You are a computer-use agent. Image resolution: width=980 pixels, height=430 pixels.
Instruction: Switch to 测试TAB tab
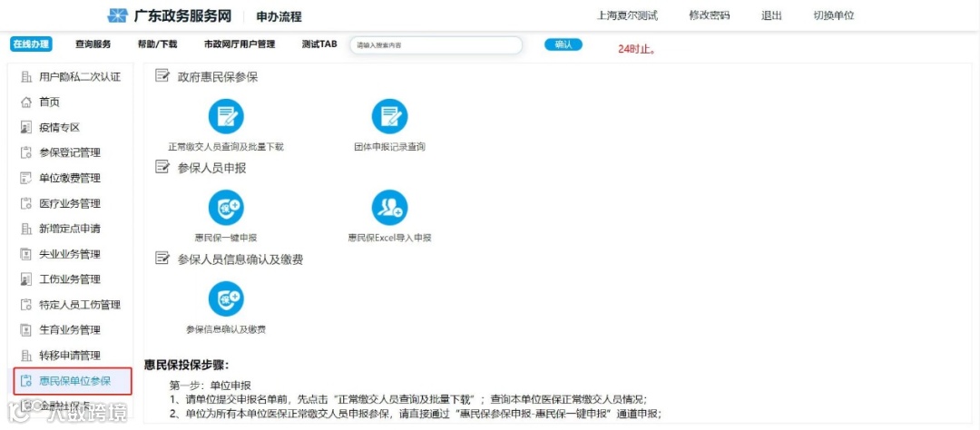point(318,44)
